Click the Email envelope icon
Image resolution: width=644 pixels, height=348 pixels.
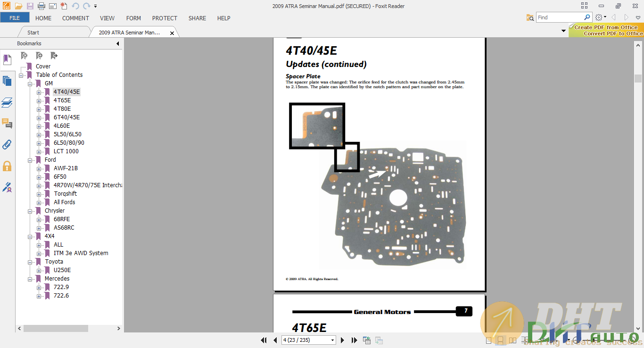52,6
